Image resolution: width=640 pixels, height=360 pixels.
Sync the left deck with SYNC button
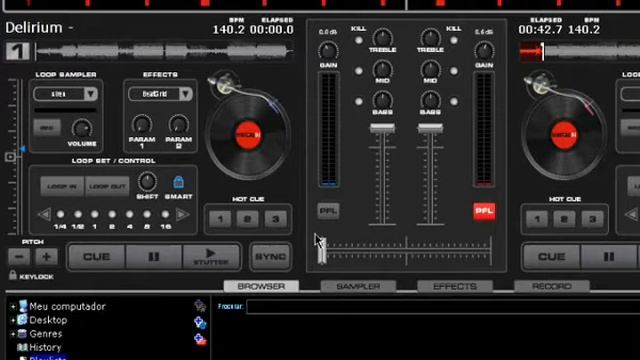[271, 257]
